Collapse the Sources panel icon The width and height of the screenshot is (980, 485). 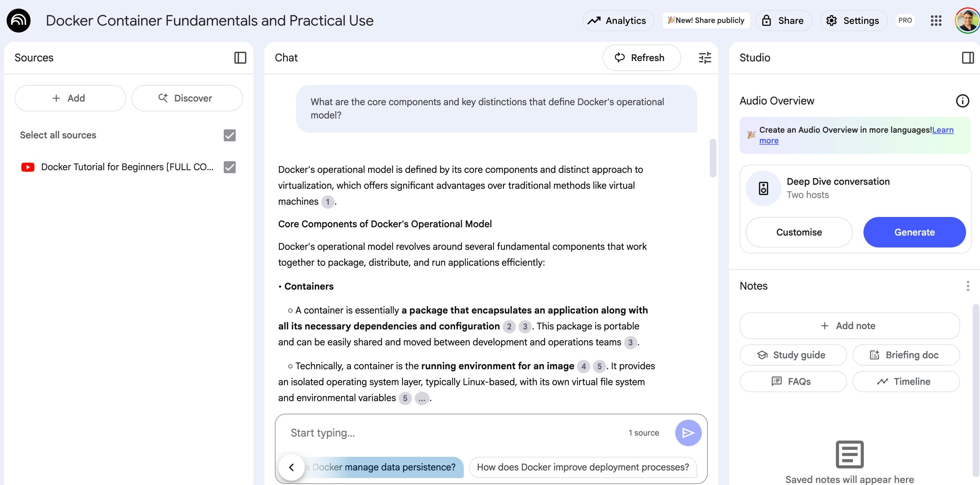(240, 58)
